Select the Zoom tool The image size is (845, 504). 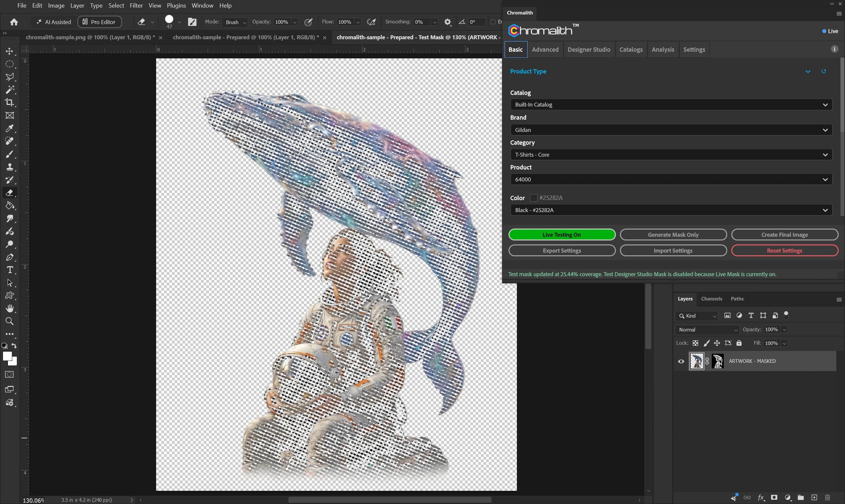pyautogui.click(x=10, y=321)
